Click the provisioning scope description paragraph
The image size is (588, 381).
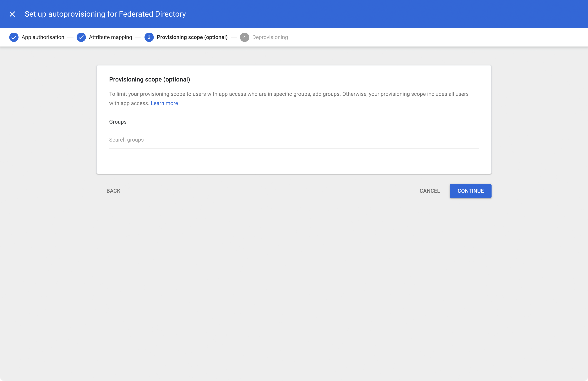(289, 94)
